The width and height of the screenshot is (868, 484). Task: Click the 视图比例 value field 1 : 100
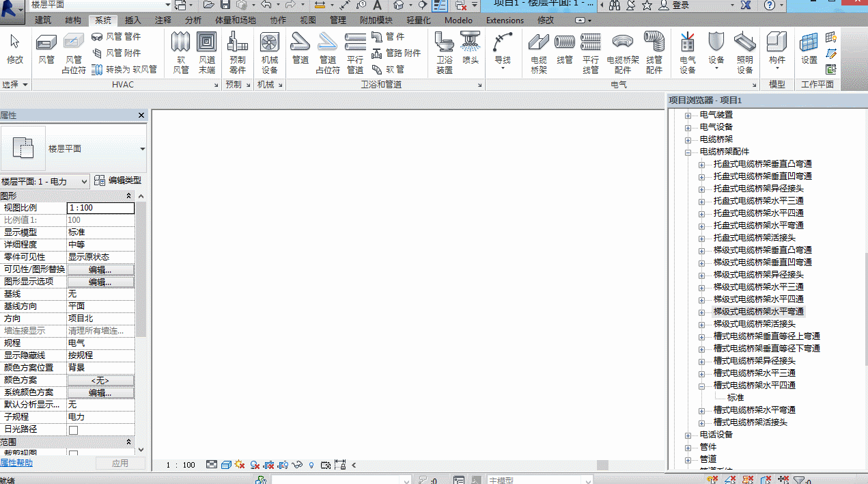100,208
